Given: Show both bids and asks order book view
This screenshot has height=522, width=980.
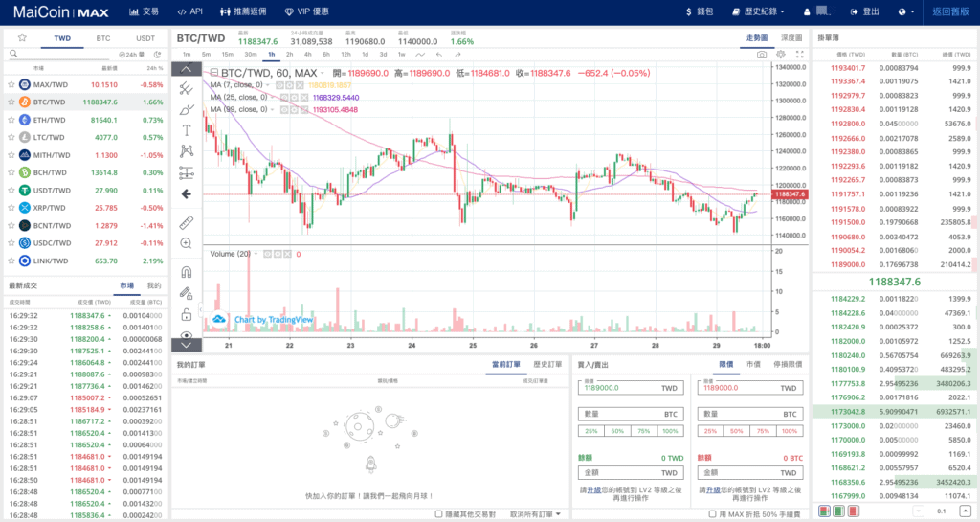Looking at the screenshot, I should [824, 511].
